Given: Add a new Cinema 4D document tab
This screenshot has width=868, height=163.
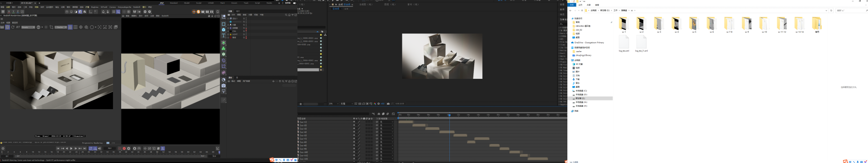Looking at the screenshot, I should (x=39, y=3).
